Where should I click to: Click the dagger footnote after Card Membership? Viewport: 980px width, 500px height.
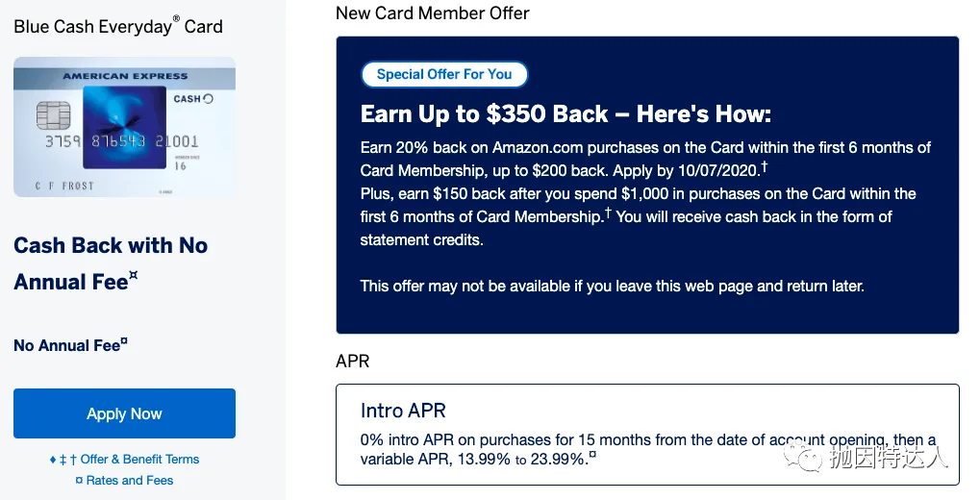coord(608,212)
